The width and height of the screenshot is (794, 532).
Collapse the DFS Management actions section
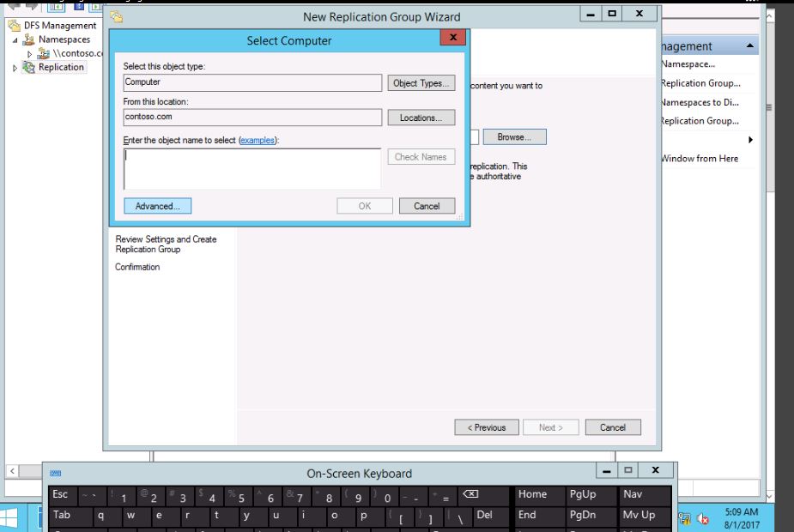click(x=751, y=46)
